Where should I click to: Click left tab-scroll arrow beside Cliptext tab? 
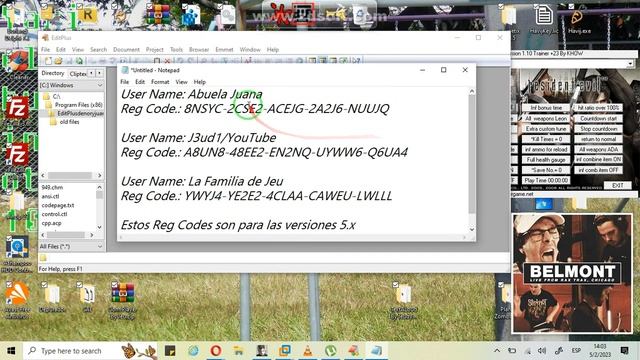click(92, 73)
